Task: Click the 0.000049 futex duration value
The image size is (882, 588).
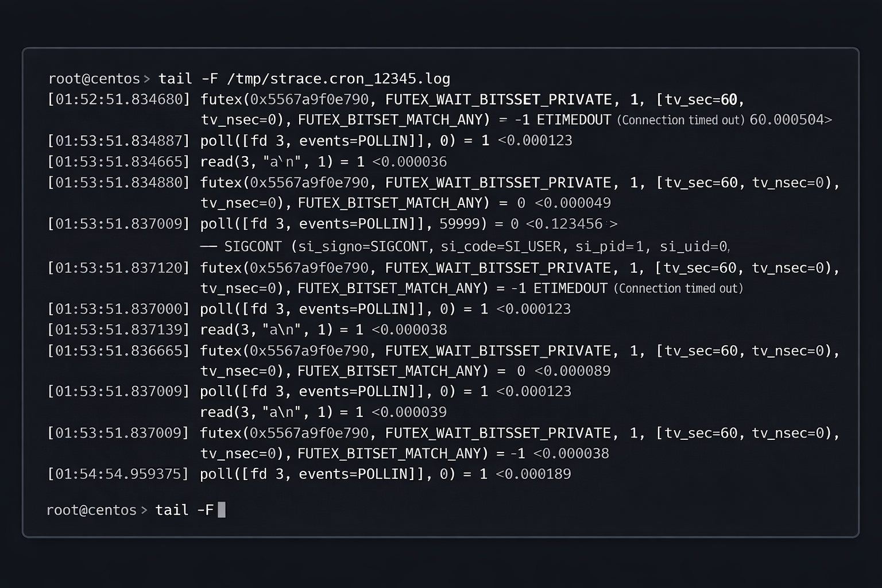Action: click(x=577, y=203)
